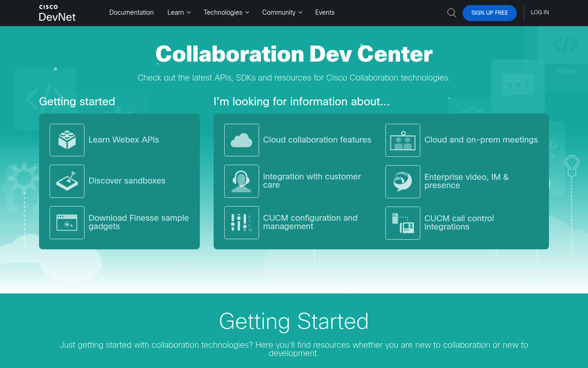Expand the Learn dropdown chevron
This screenshot has width=588, height=368.
pos(188,12)
